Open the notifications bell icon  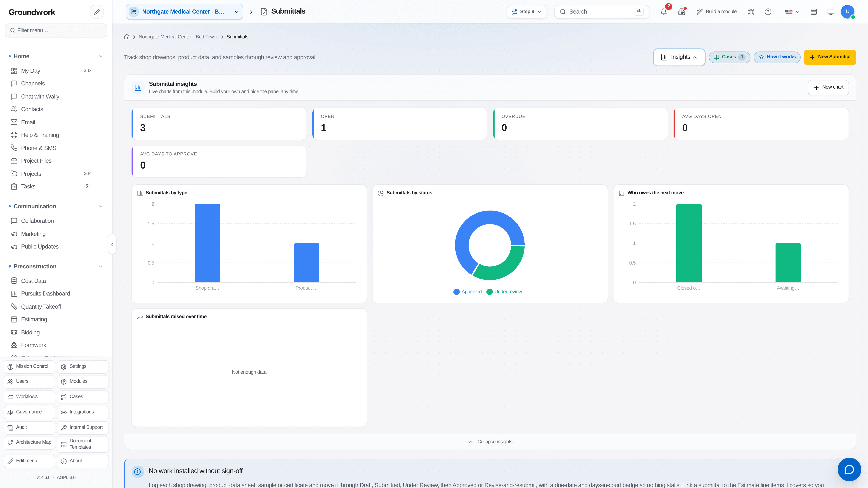point(663,12)
